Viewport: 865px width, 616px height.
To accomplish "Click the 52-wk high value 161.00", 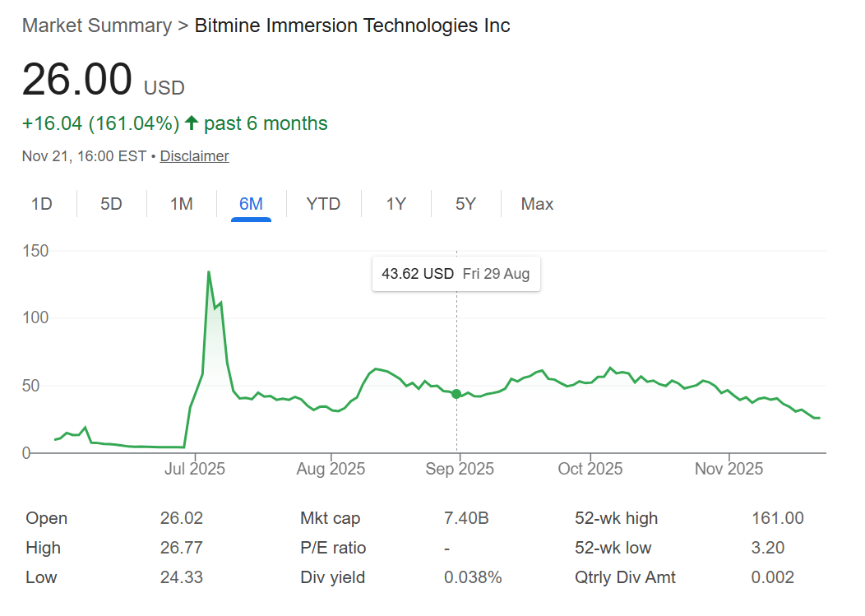I will coord(778,518).
